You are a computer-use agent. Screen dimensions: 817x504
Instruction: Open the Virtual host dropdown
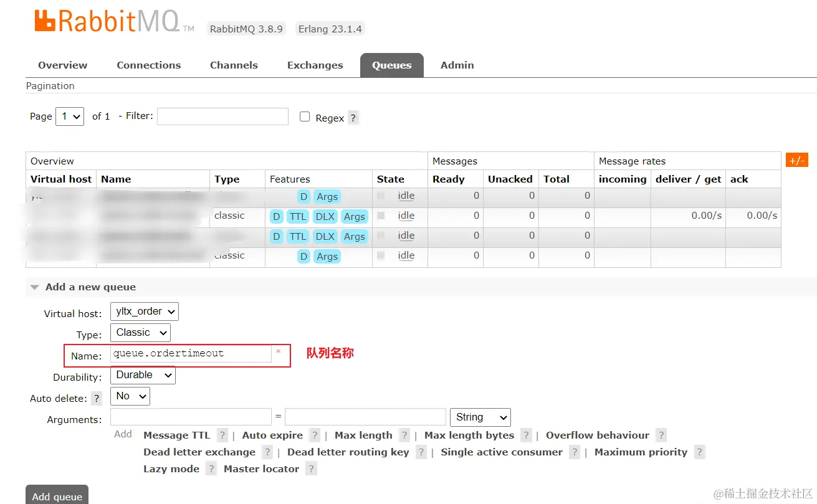(x=145, y=311)
